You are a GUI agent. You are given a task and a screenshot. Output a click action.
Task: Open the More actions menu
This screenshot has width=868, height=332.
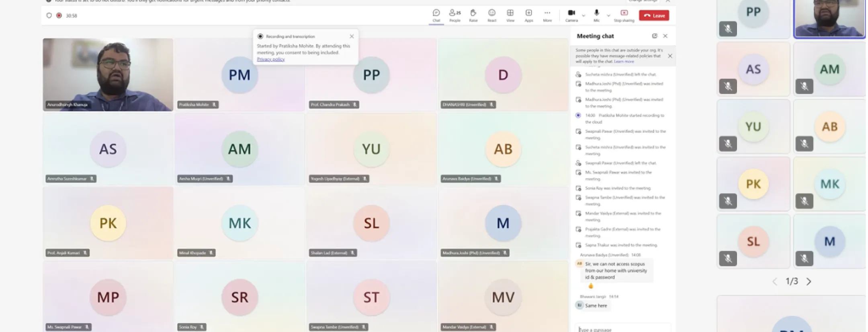point(547,15)
